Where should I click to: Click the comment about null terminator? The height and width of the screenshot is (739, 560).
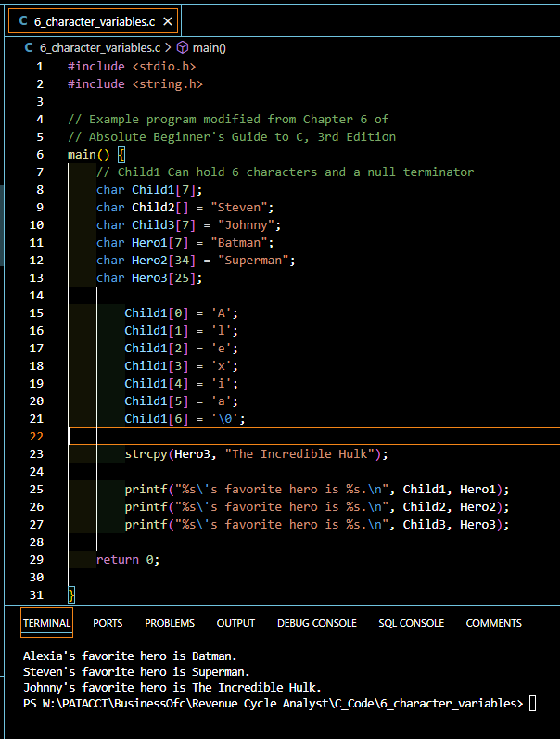pos(286,172)
